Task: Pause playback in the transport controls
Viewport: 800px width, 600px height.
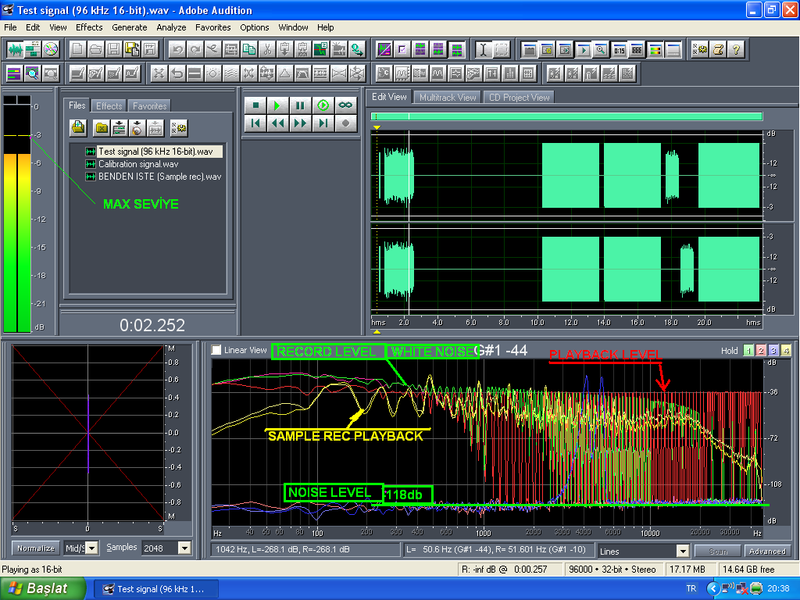Action: tap(301, 105)
